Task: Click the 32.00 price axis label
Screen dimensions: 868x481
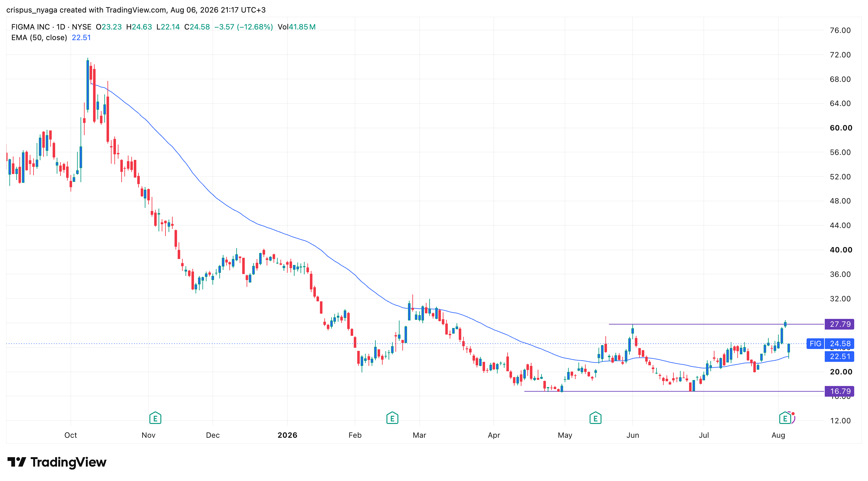Action: [x=840, y=299]
